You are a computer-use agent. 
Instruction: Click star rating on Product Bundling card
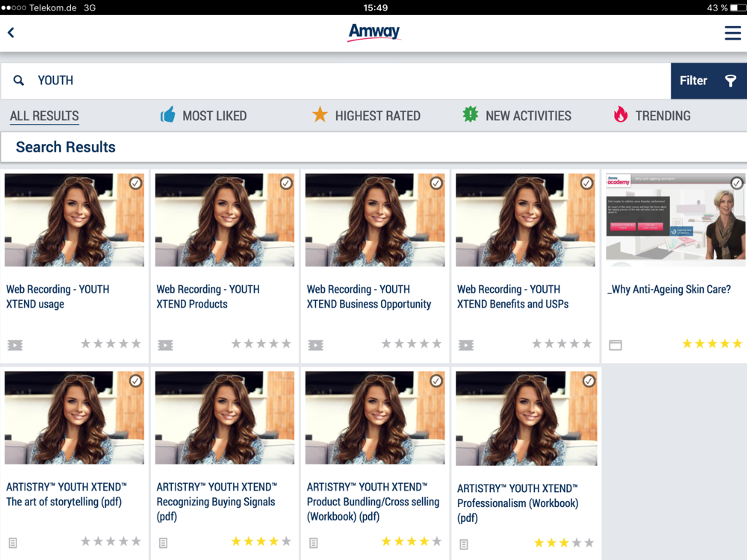412,541
